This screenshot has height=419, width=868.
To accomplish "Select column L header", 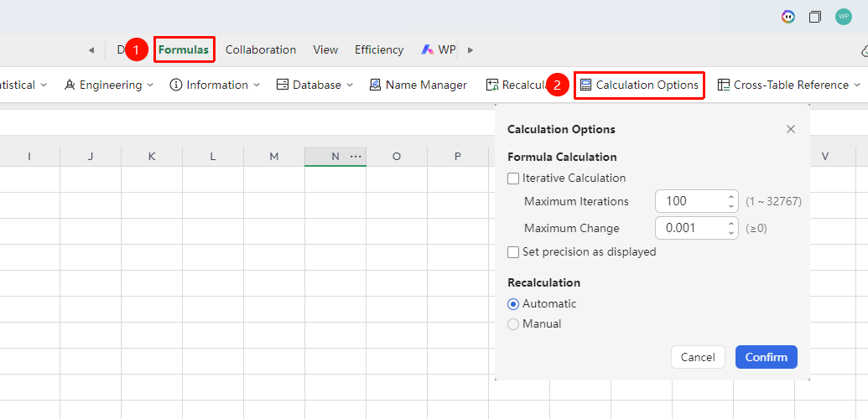I will 212,157.
